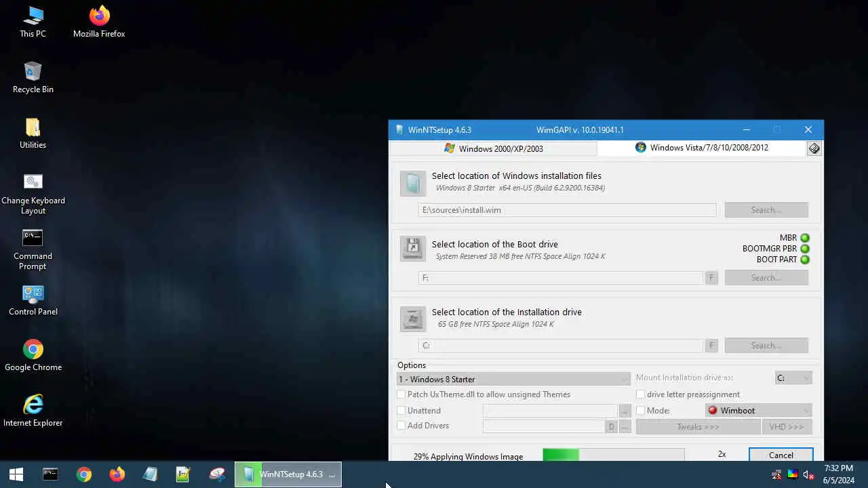Click the Add Drivers browse ... button
This screenshot has width=868, height=488.
(625, 427)
